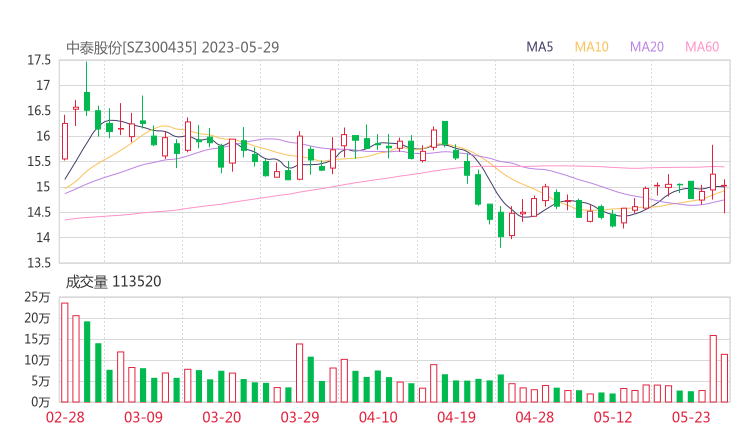740x440 pixels.
Task: Select the 03-09 date marker
Action: 143,418
